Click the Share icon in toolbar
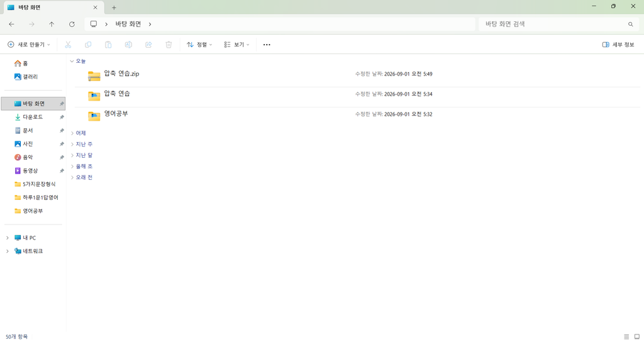The image size is (644, 342). (148, 45)
